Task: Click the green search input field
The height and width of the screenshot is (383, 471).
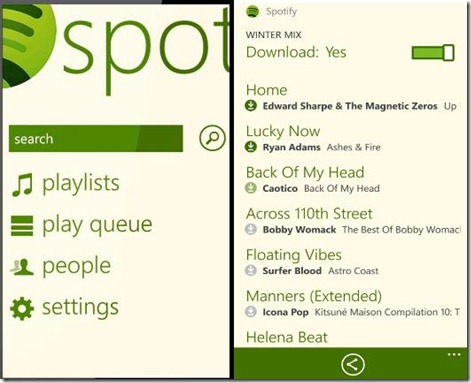Action: pos(96,139)
